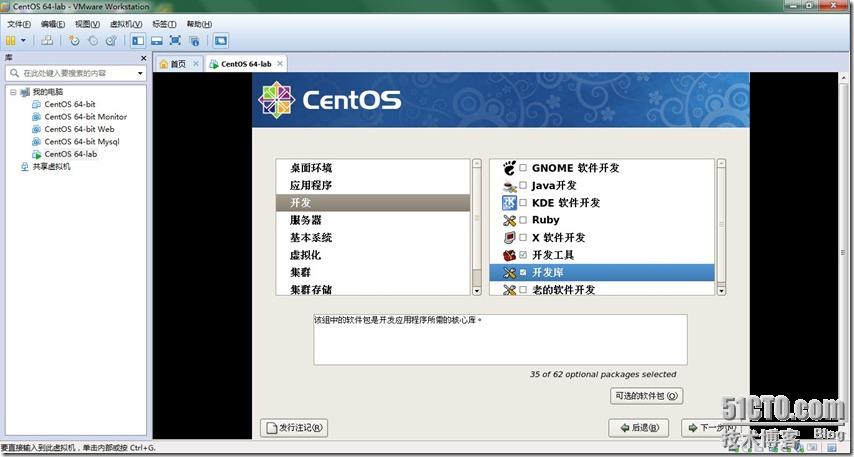The height and width of the screenshot is (457, 854).
Task: Enable the Ruby package group checkbox
Action: click(x=523, y=220)
